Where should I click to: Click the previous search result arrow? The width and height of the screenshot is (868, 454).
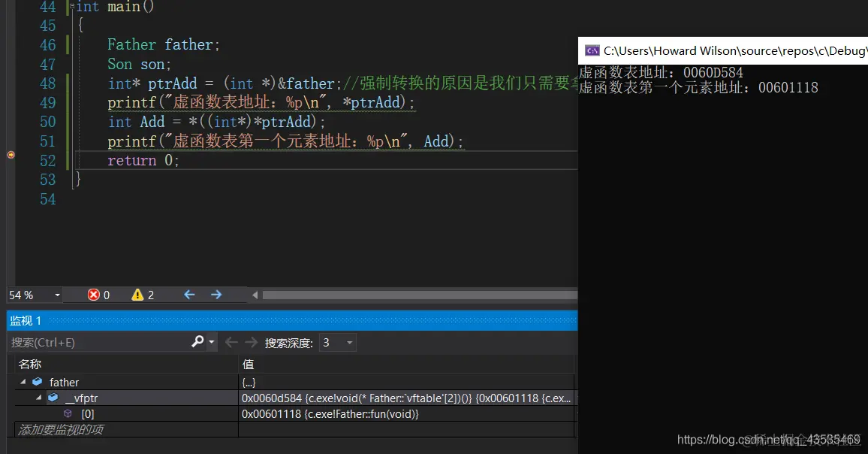231,343
